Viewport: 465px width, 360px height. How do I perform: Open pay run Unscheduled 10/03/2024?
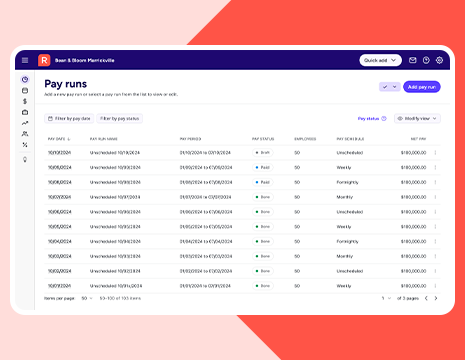115,256
